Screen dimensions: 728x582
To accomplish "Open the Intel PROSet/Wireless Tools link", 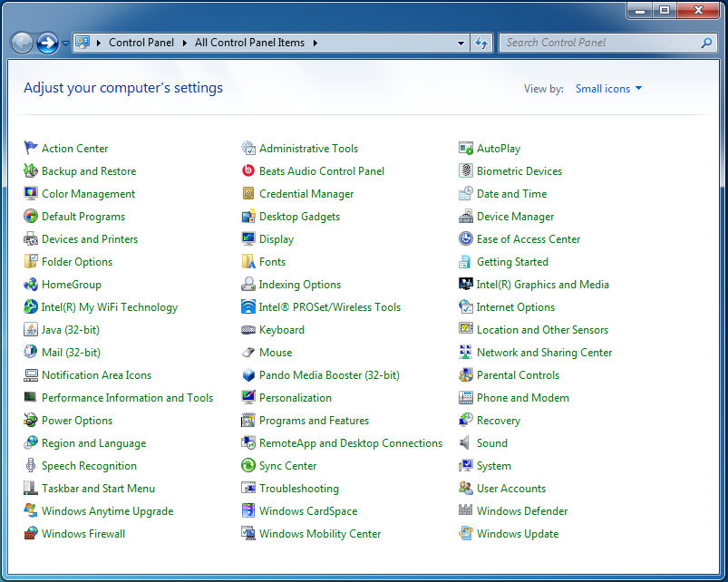I will 330,307.
